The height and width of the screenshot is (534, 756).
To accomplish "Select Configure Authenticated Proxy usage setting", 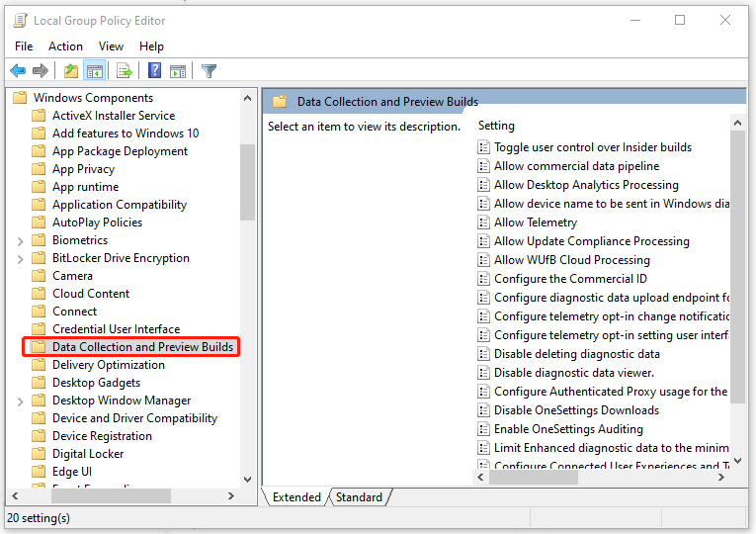I will pos(611,392).
